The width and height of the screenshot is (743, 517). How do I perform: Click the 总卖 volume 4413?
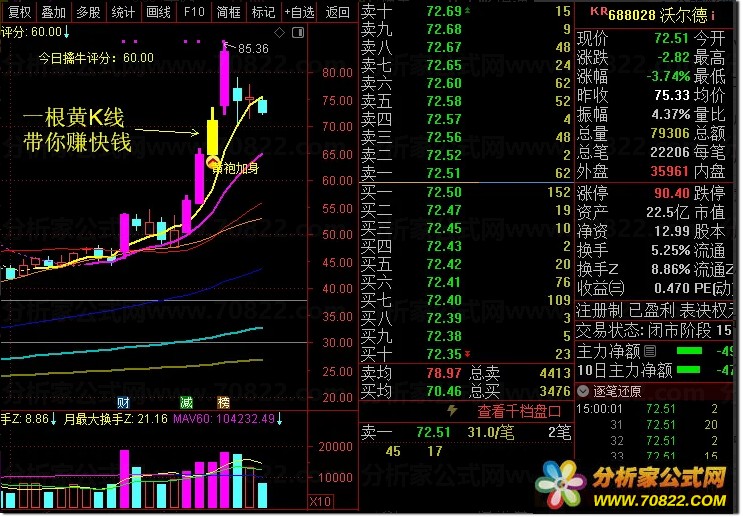[x=555, y=373]
